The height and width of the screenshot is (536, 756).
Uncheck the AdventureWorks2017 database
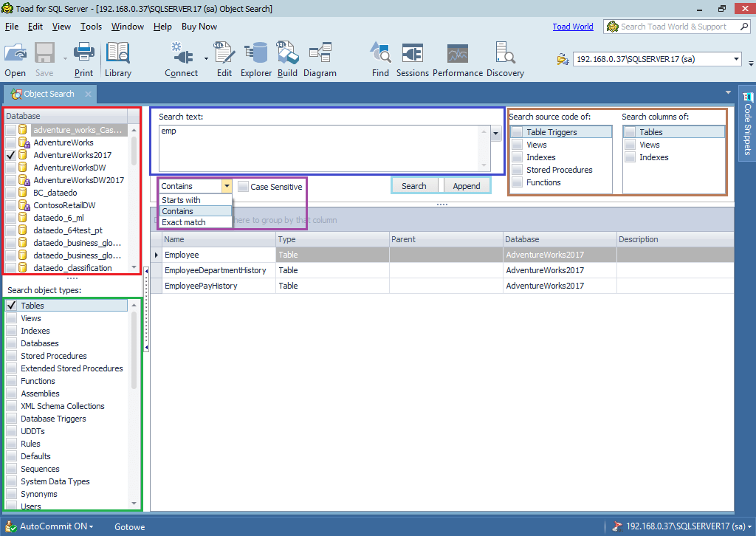(10, 155)
